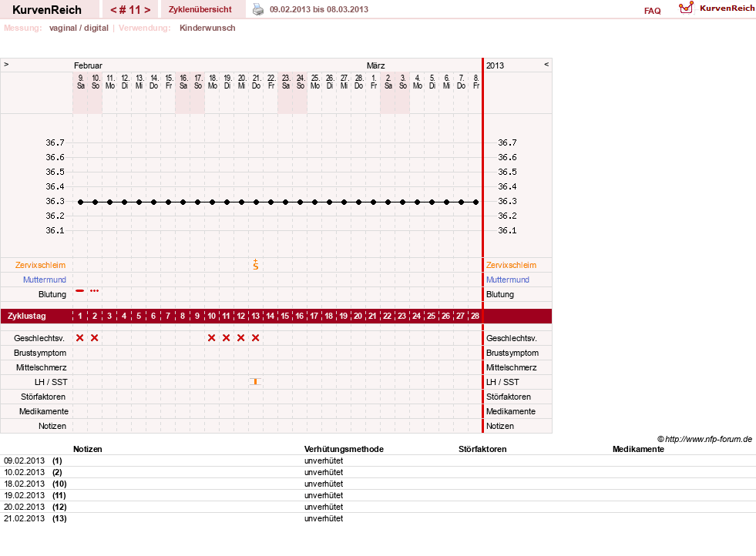756x556 pixels.
Task: Click the 23. Sa date column header
Action: click(x=286, y=82)
